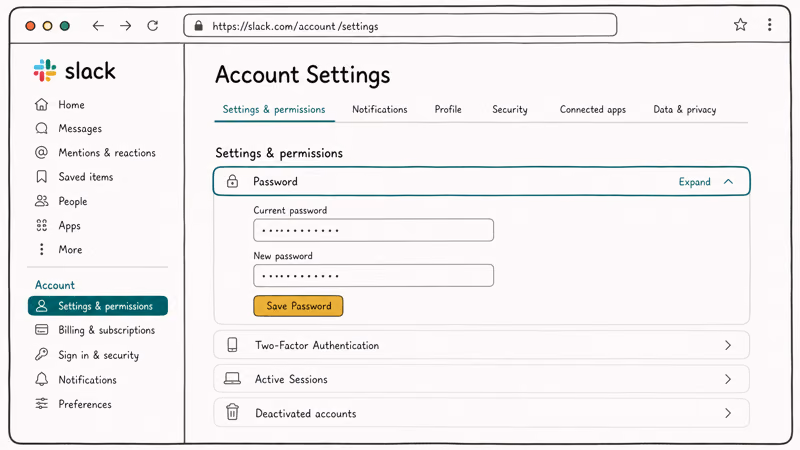The width and height of the screenshot is (800, 450).
Task: Expand Two-Factor Authentication chevron
Action: (x=728, y=345)
